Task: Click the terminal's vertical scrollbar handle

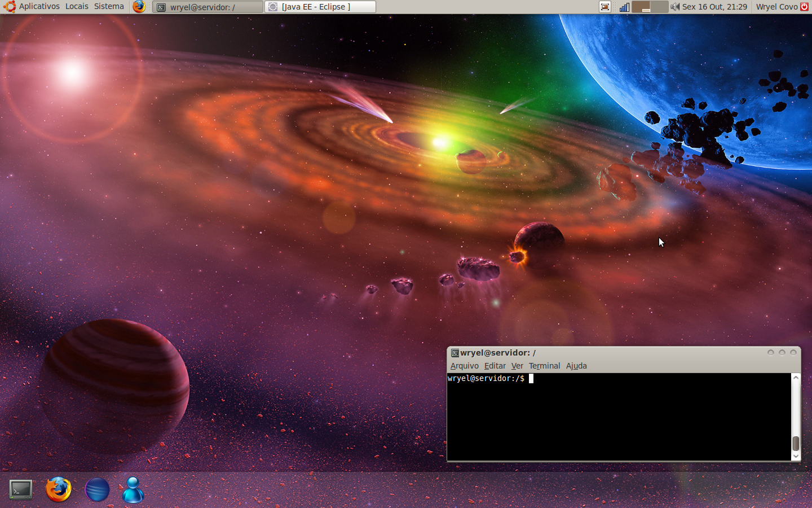Action: (796, 443)
